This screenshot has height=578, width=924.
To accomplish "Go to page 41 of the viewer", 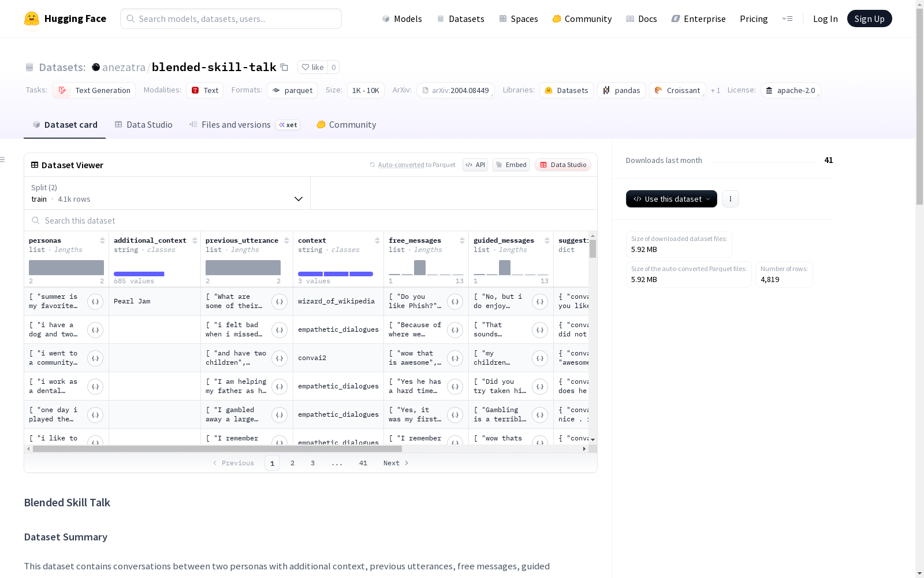I will pyautogui.click(x=363, y=463).
